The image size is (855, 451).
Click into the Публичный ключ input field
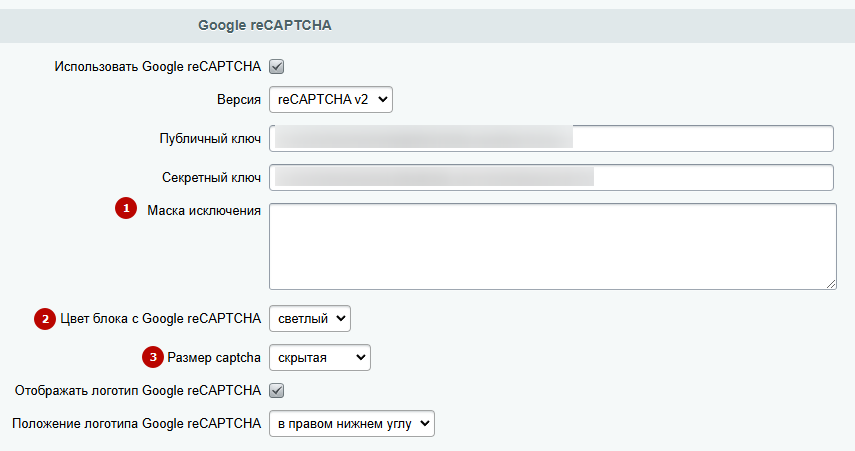click(551, 139)
